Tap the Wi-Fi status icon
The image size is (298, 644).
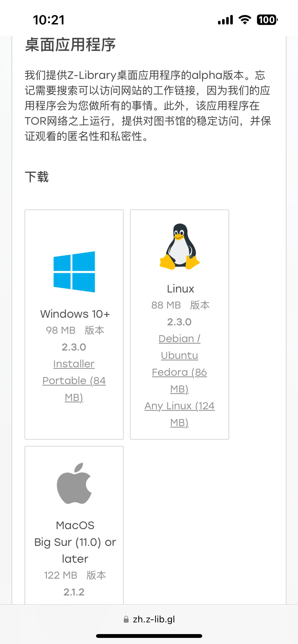(245, 20)
